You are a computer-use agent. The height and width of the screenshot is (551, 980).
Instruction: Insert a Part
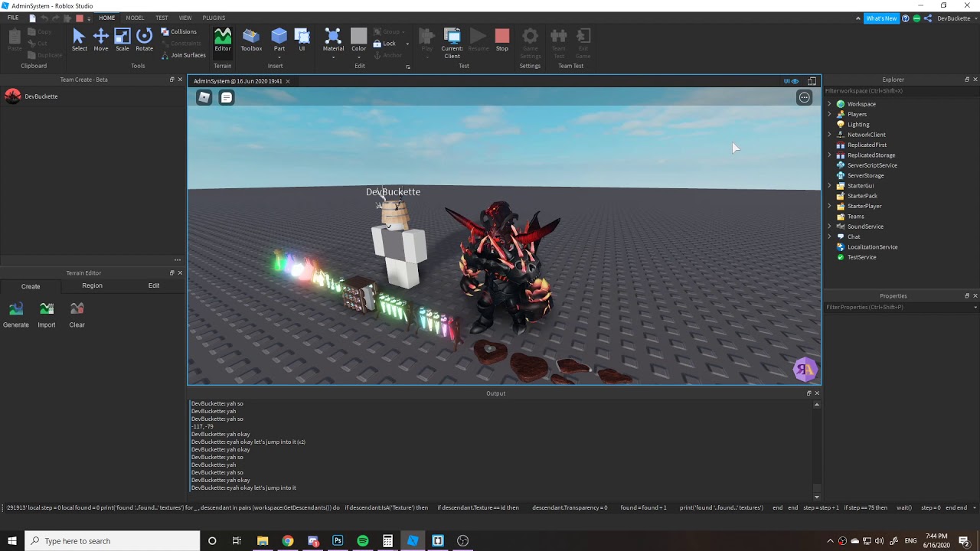tap(279, 40)
